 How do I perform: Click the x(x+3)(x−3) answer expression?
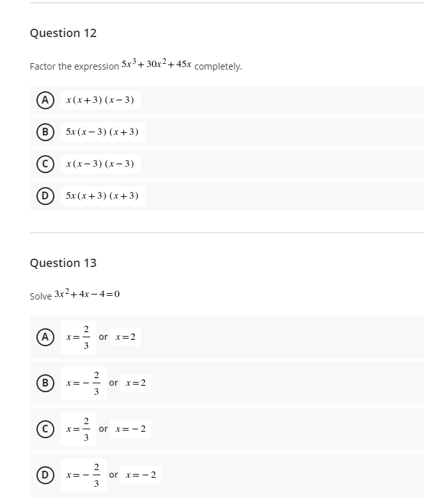(100, 100)
